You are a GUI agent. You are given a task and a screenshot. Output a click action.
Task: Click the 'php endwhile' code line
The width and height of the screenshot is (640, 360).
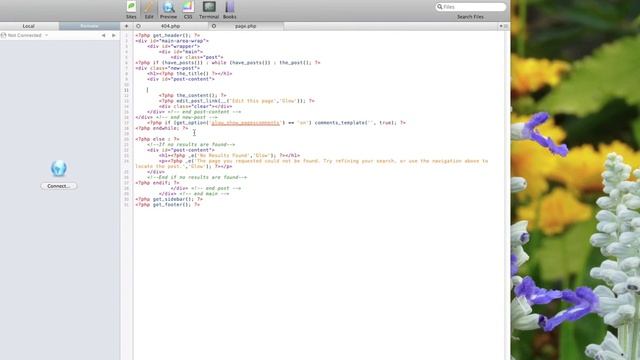point(162,128)
